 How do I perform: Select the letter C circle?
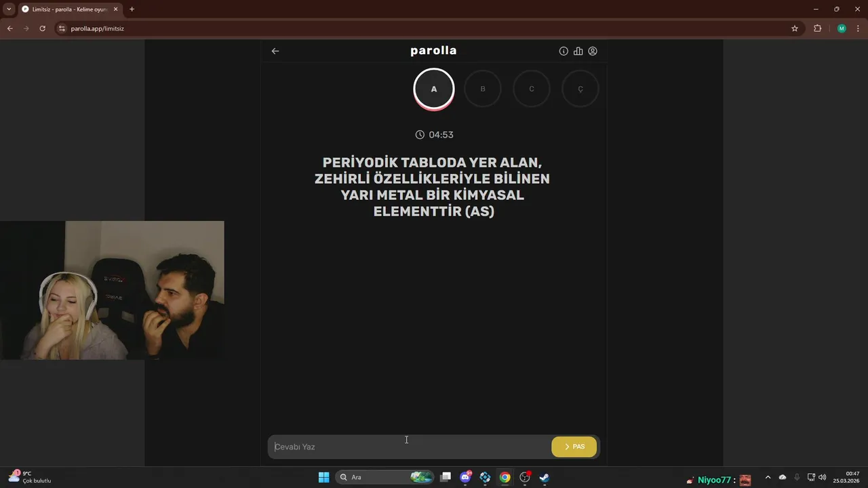click(532, 89)
